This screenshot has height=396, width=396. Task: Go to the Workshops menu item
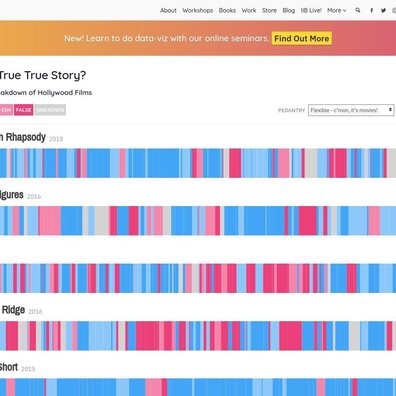(197, 10)
